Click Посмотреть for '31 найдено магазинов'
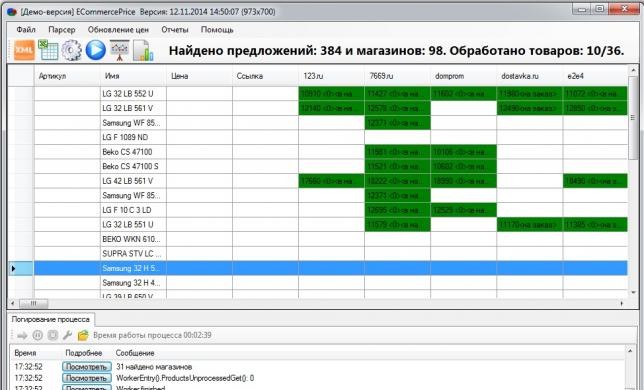The height and width of the screenshot is (390, 644). 87,367
